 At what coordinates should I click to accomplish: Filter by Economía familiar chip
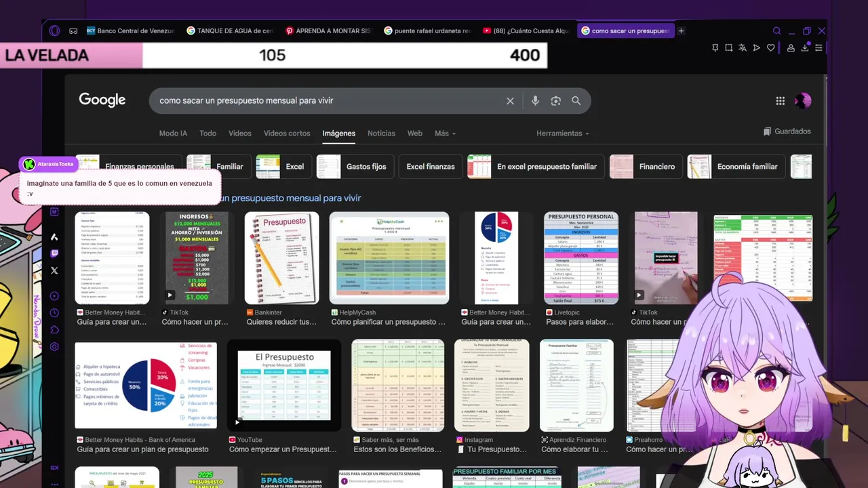point(736,167)
